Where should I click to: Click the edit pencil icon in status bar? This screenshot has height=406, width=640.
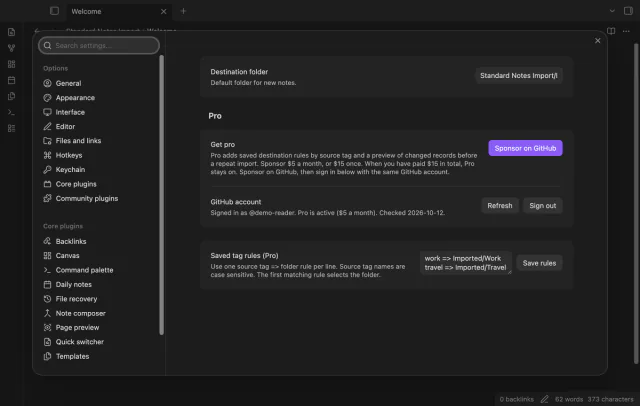pyautogui.click(x=544, y=399)
